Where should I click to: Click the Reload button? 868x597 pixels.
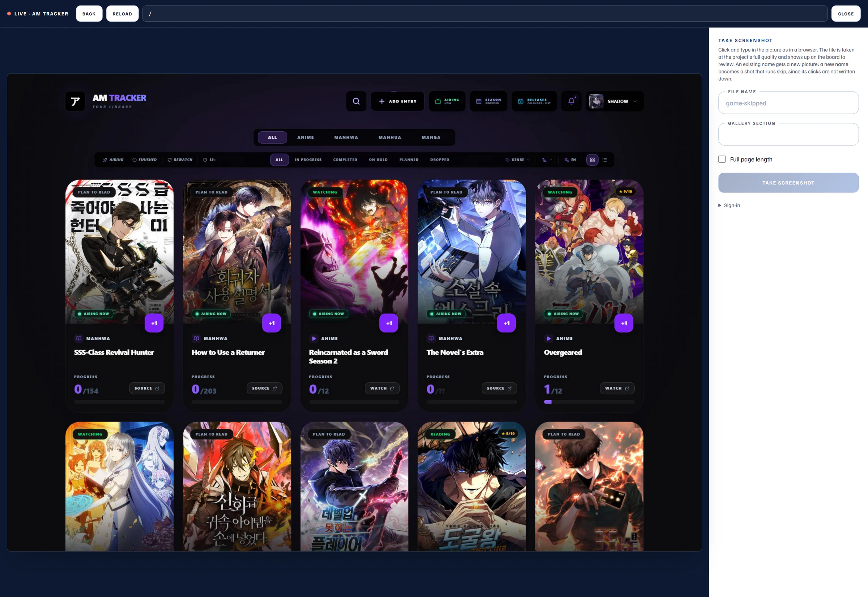[x=122, y=14]
